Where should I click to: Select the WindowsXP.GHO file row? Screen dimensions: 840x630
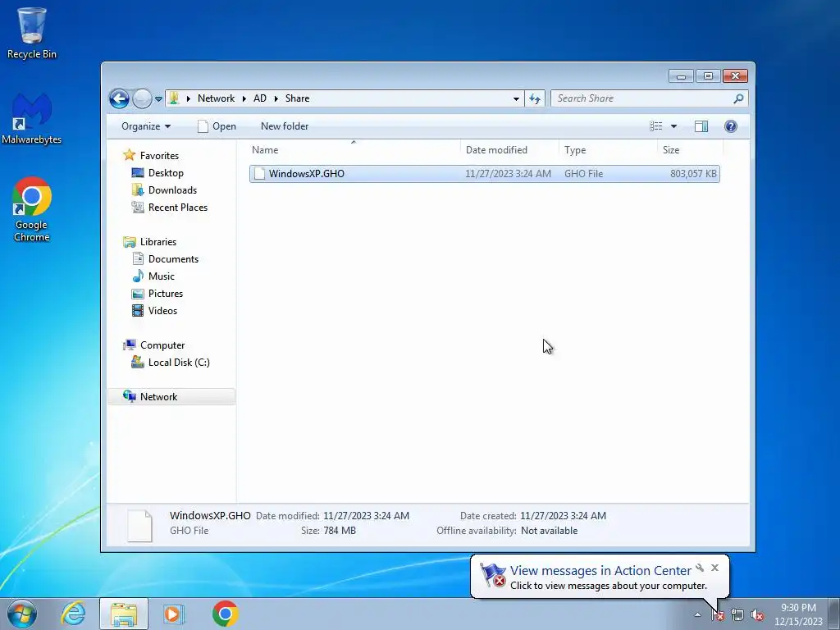click(x=484, y=174)
